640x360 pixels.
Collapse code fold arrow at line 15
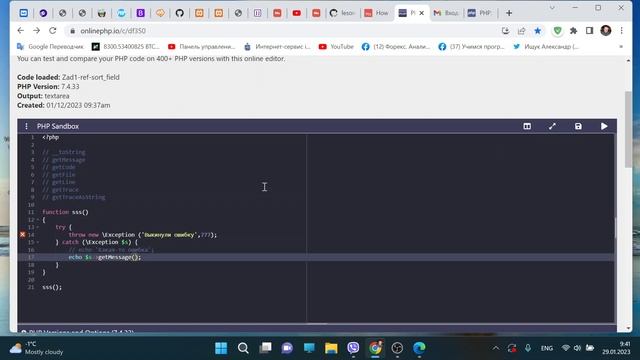pos(38,242)
